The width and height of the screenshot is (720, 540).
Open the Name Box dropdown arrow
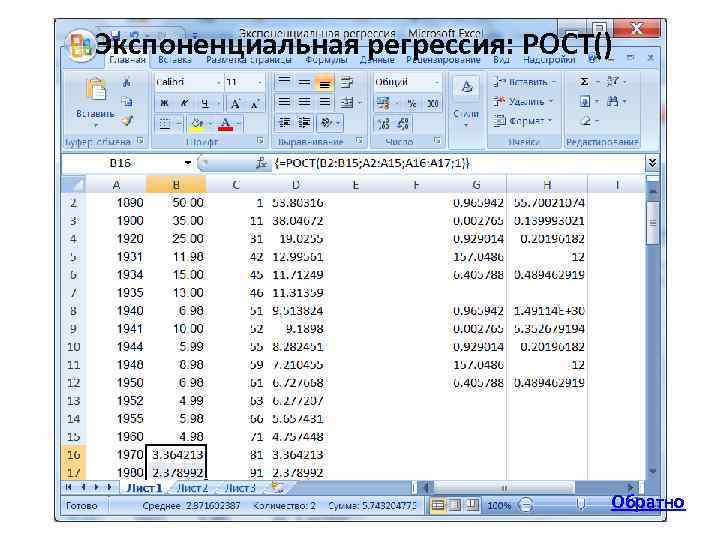(x=188, y=163)
